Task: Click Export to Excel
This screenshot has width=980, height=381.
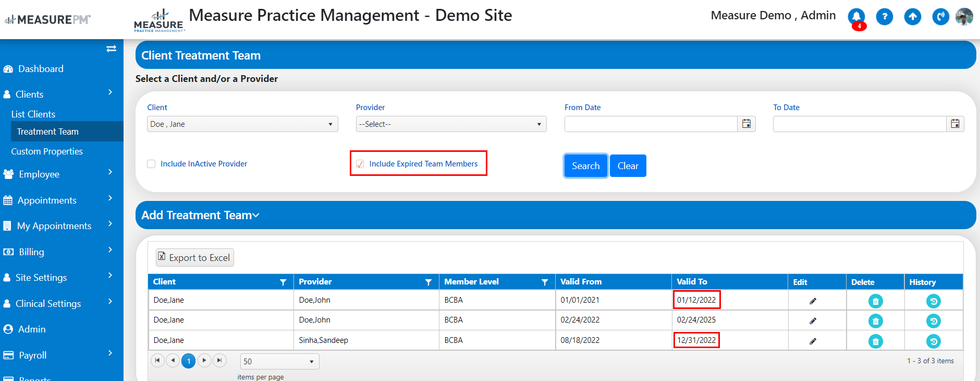Action: pyautogui.click(x=194, y=257)
